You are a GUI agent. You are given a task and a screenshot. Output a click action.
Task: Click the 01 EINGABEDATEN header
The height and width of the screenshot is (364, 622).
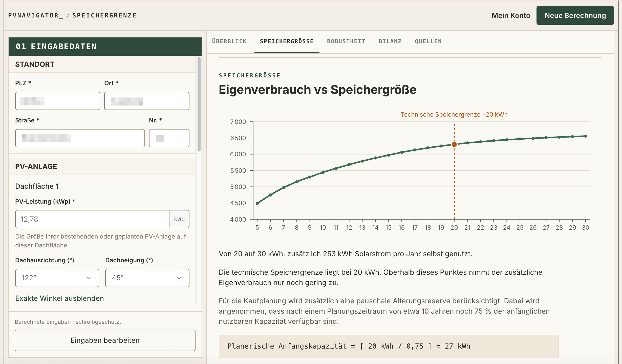click(105, 47)
